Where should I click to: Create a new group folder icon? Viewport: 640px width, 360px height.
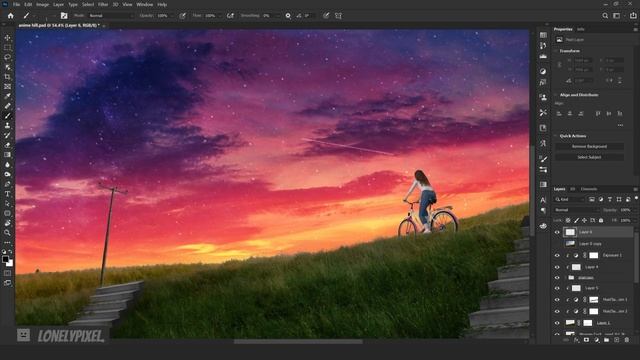607,340
